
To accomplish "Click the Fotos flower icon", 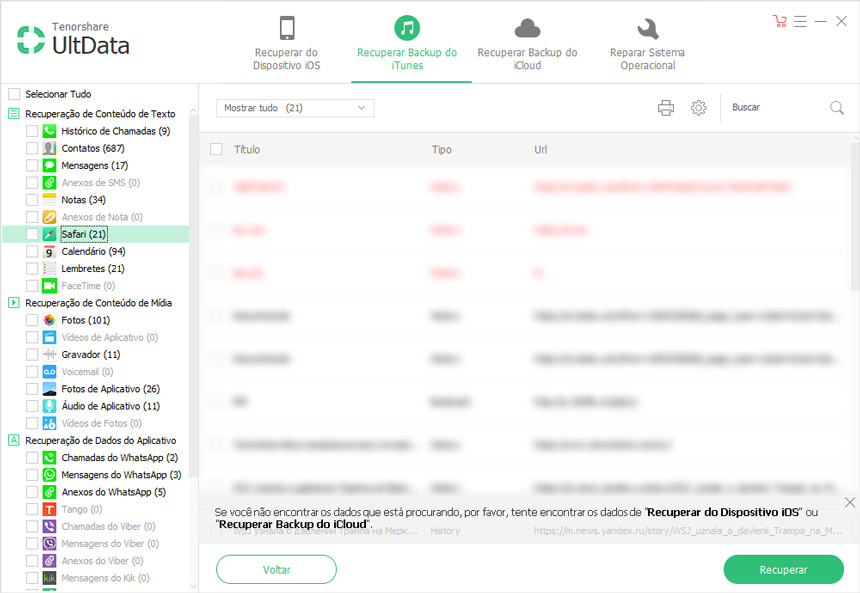I will [49, 320].
